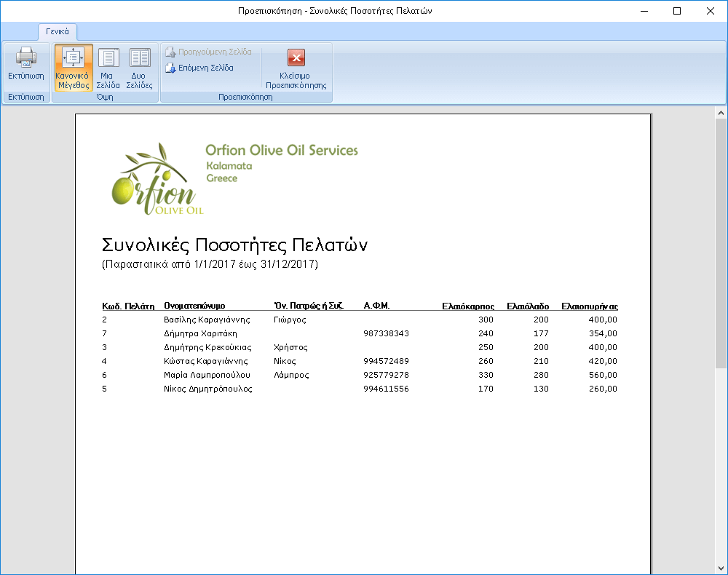Click the Συνολικές Ποσότητες Πελατών report heading

(x=234, y=245)
